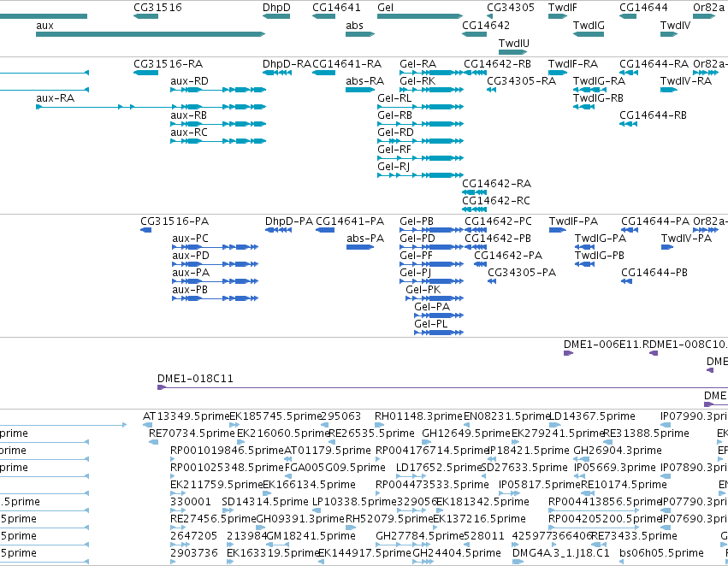The height and width of the screenshot is (566, 728).
Task: Click EST DMG4A.3_1.J18.C1
Action: [561, 553]
